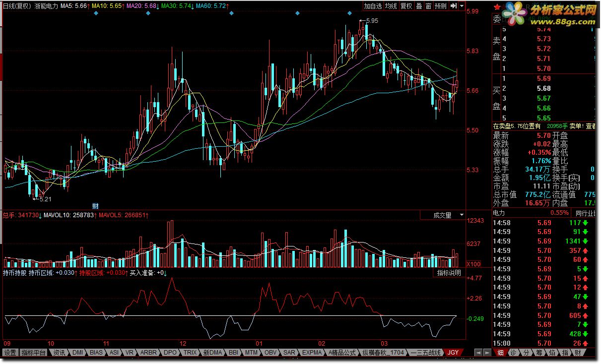Select the EXPMA indicator tab
Image resolution: width=601 pixels, height=364 pixels.
pos(312,353)
